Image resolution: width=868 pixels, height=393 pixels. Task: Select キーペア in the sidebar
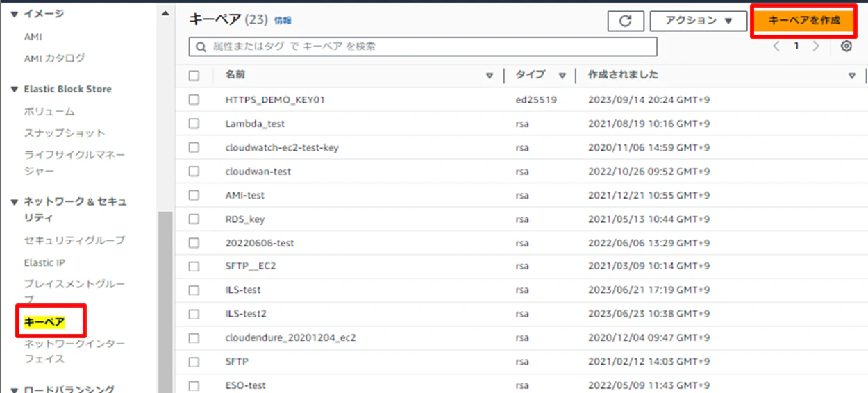point(44,322)
